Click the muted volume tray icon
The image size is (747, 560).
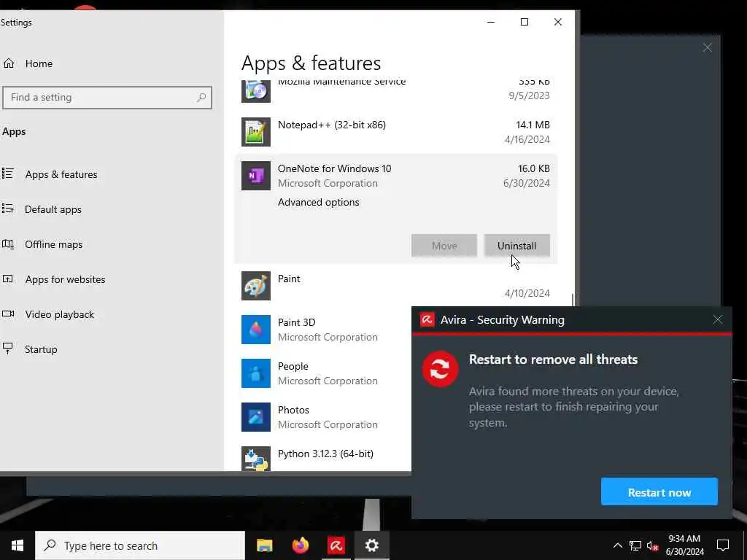click(653, 545)
